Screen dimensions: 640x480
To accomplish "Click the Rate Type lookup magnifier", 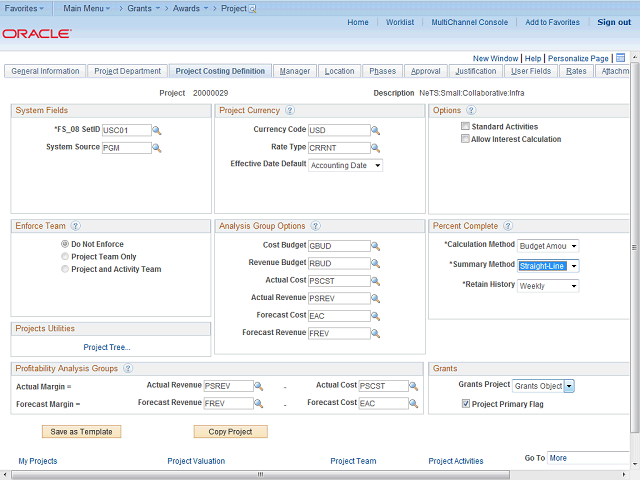I will (x=376, y=148).
